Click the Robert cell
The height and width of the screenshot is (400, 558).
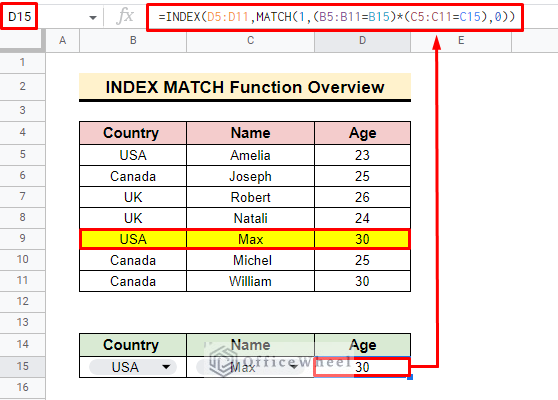(251, 197)
